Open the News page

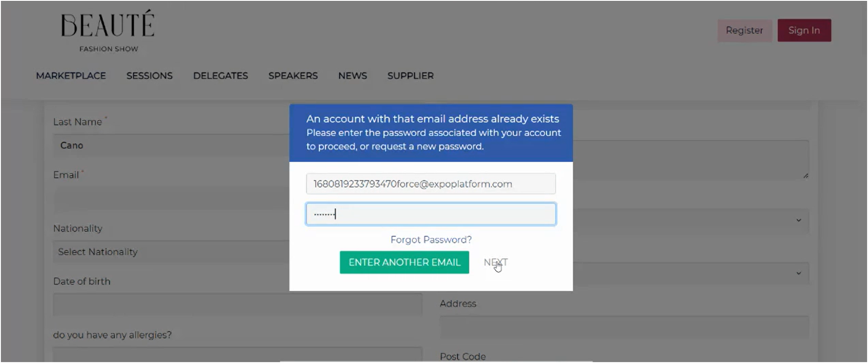(353, 76)
